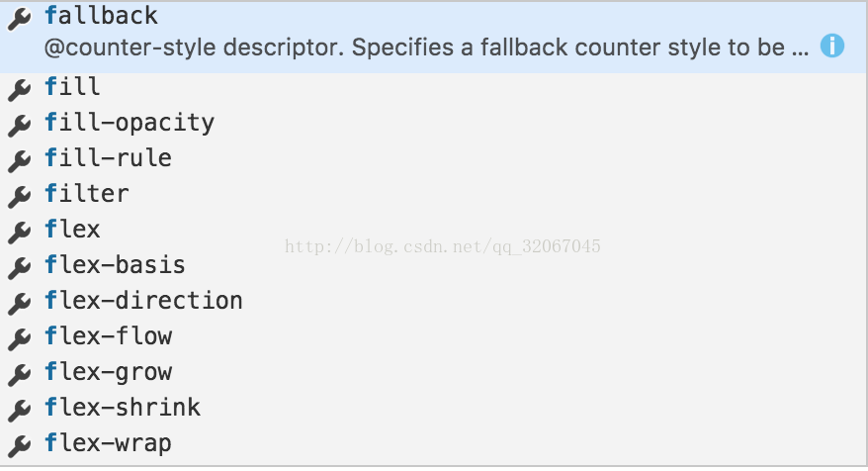Click the wrench icon beside filter

click(x=20, y=196)
